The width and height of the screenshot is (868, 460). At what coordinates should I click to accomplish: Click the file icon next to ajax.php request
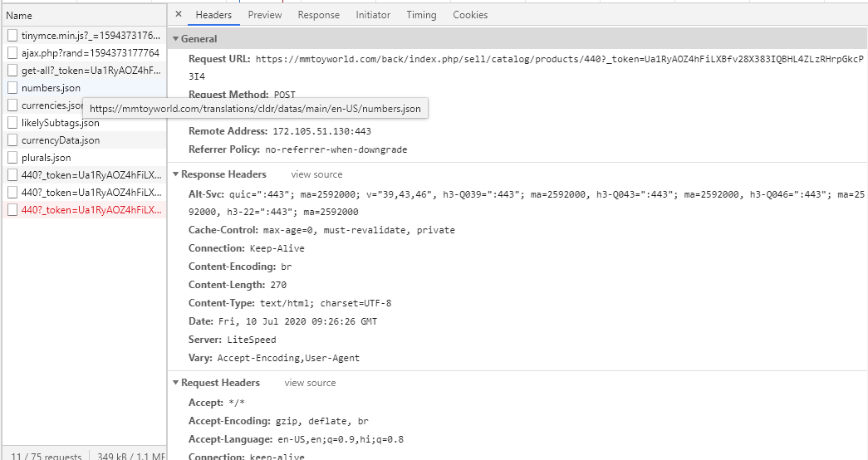click(x=12, y=53)
